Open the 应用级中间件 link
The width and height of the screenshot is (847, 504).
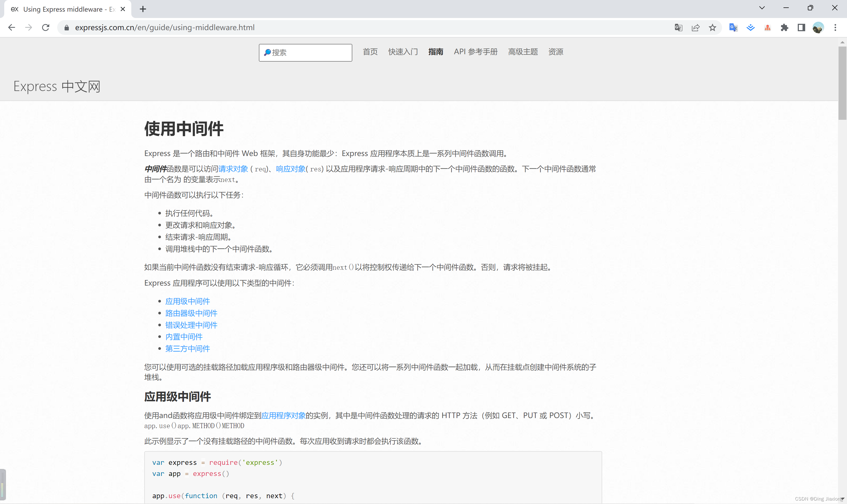click(187, 301)
